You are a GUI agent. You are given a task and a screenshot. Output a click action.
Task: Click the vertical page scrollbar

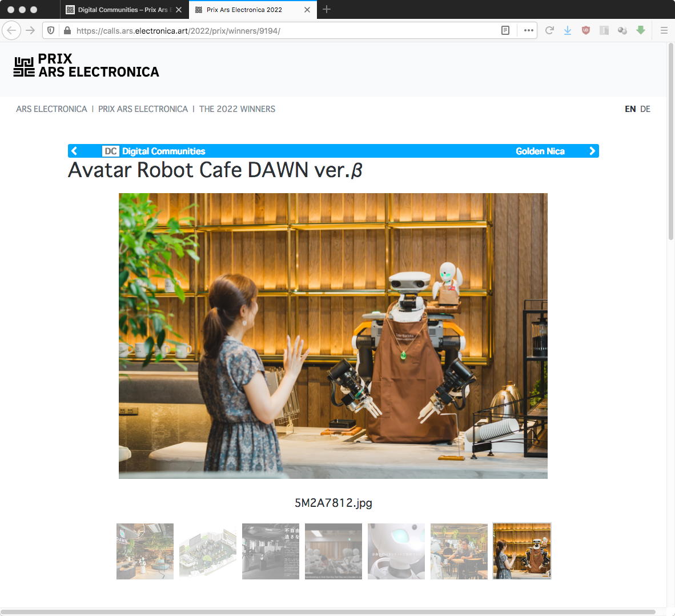point(670,142)
